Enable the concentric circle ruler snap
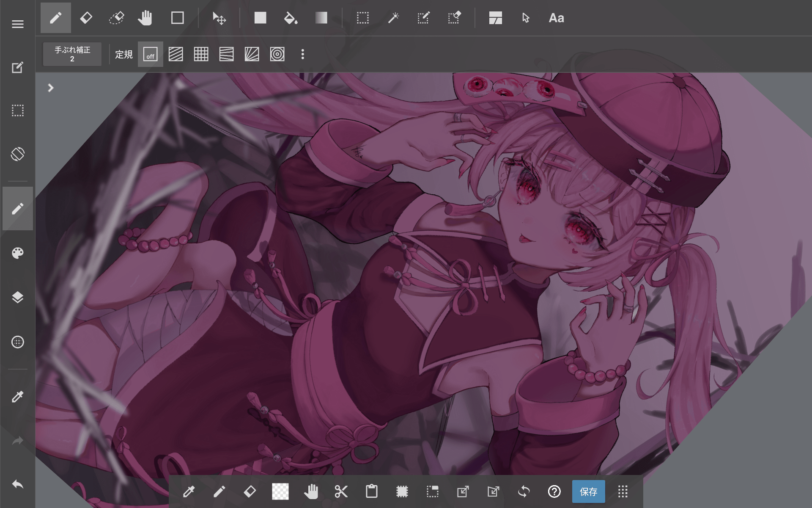Viewport: 812px width, 508px height. coord(277,54)
